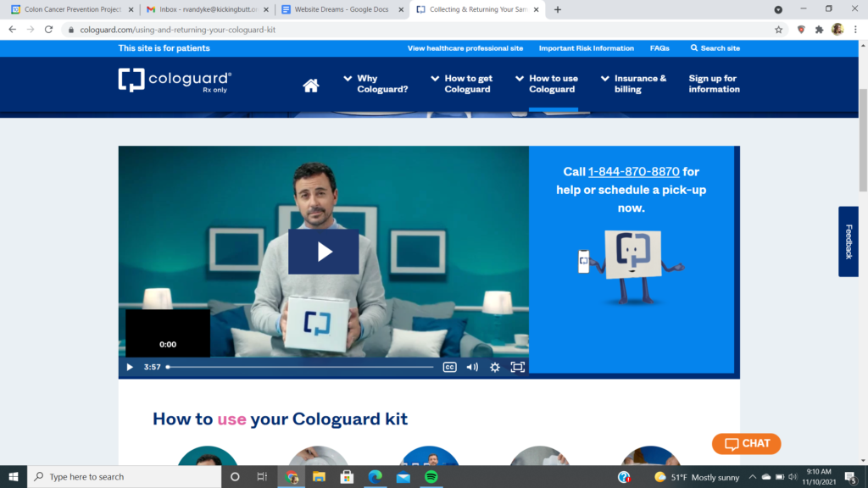
Task: Play the video with center play button
Action: pyautogui.click(x=323, y=252)
